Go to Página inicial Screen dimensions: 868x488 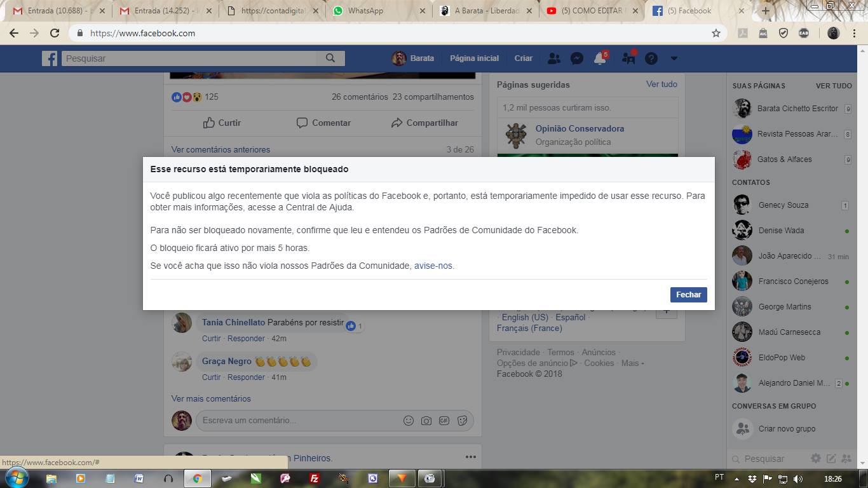click(x=474, y=58)
